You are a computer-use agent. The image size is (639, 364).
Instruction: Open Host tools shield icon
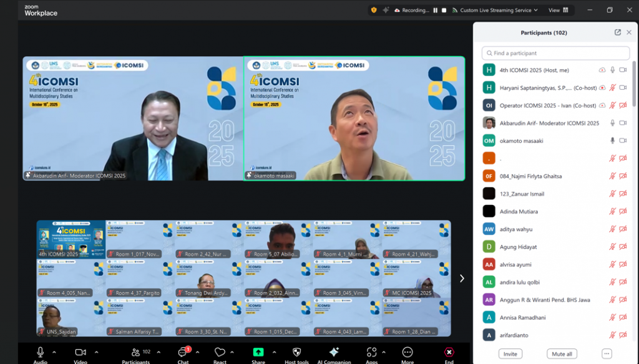(296, 353)
